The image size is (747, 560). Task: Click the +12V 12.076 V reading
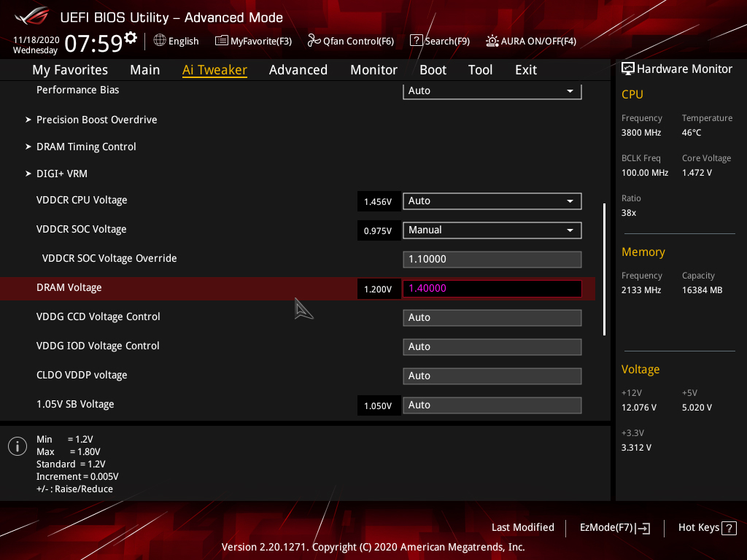[639, 408]
